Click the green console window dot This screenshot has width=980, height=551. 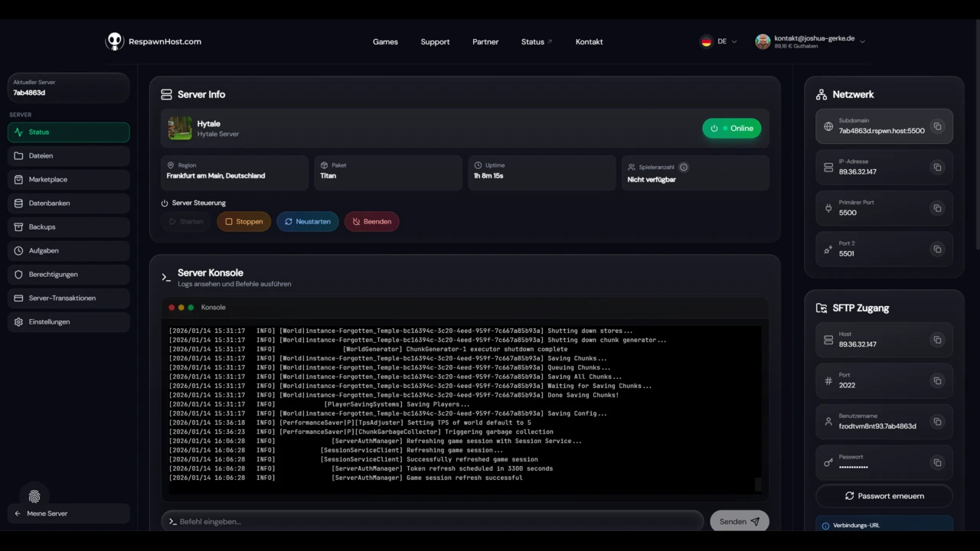point(190,307)
